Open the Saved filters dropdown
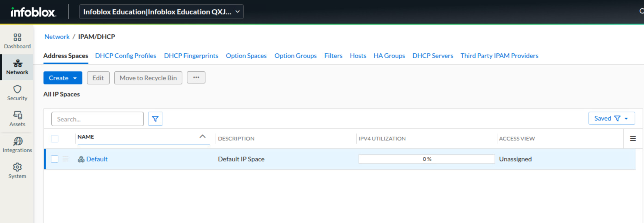Screen dimensions: 644x223 point(612,118)
